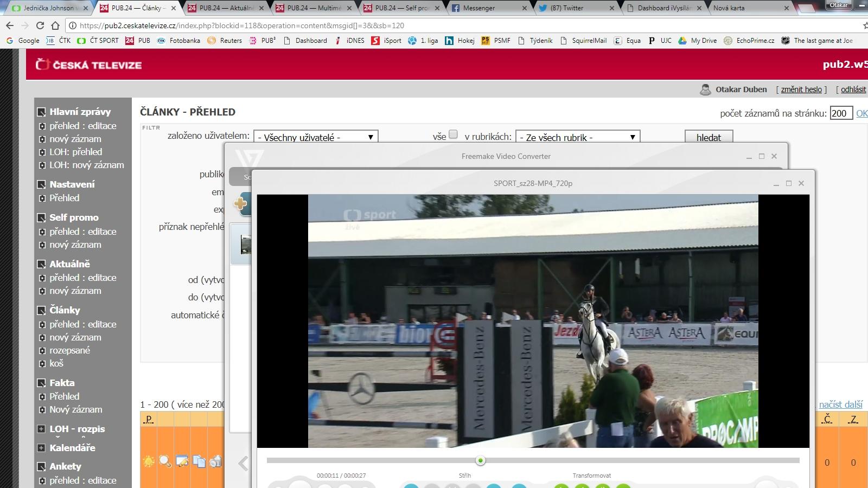Collapse the Self promo section
Screen dimensions: 868x488
click(x=41, y=218)
